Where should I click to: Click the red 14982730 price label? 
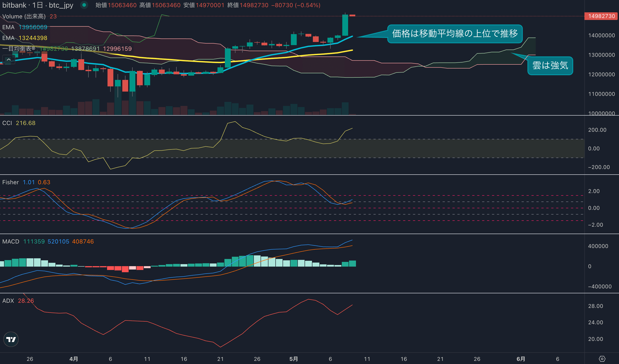(601, 16)
